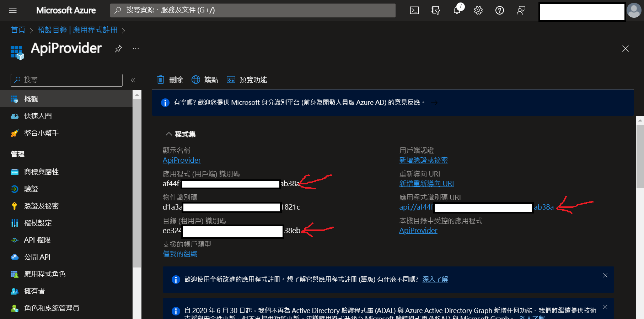
Task: Click the main pane vertical scrollbar thumb
Action: (x=640, y=156)
